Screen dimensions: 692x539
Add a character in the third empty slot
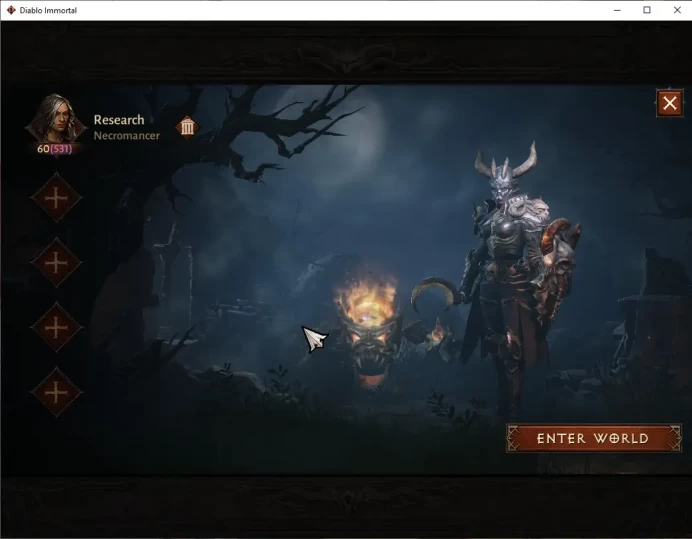pos(56,328)
